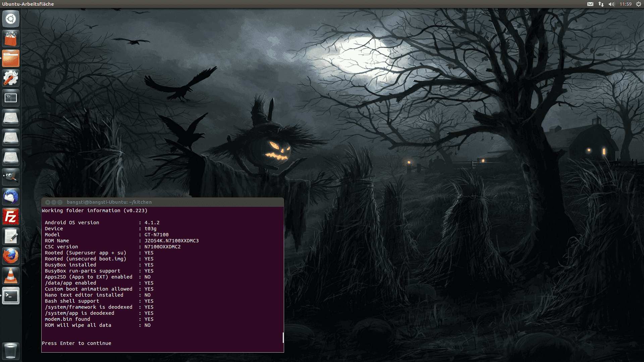
Task: Click the terminal scrollbar handle
Action: [283, 338]
